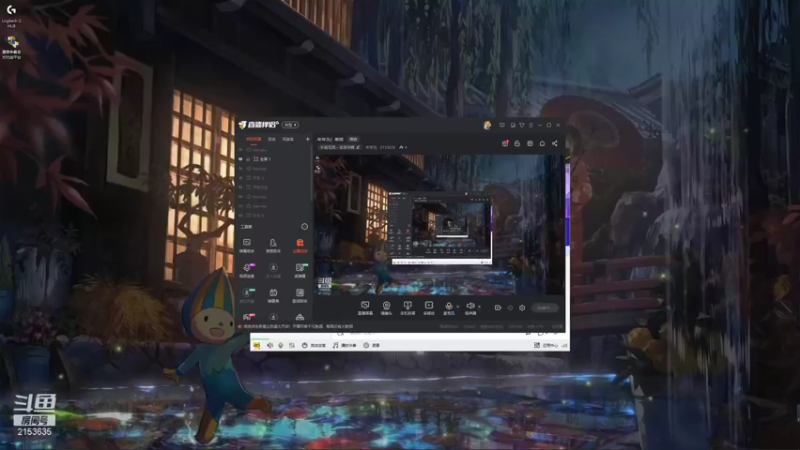Open the second-row left tool with purple badge
The image size is (800, 450).
[247, 270]
